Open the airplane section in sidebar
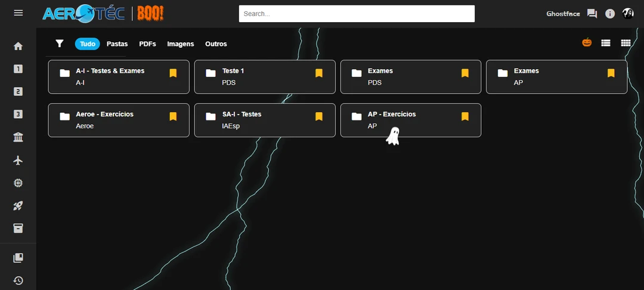 tap(18, 161)
